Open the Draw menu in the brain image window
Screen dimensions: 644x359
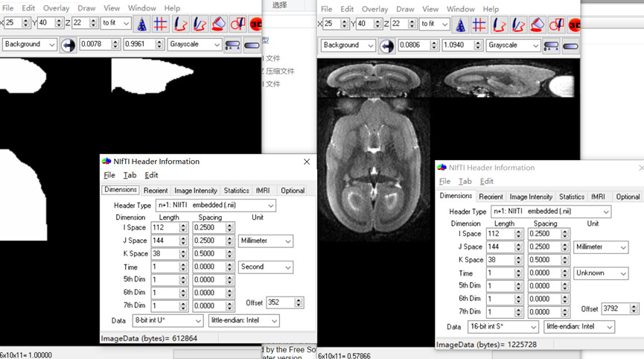405,9
